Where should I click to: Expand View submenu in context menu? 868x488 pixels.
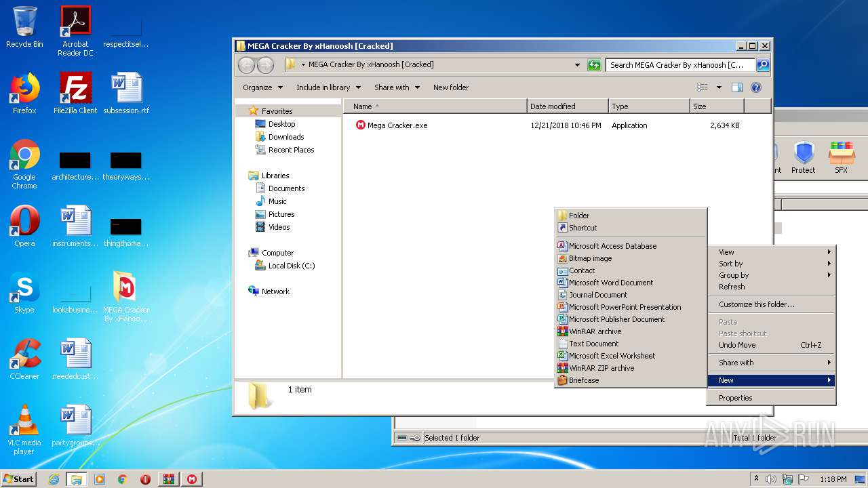(x=772, y=252)
